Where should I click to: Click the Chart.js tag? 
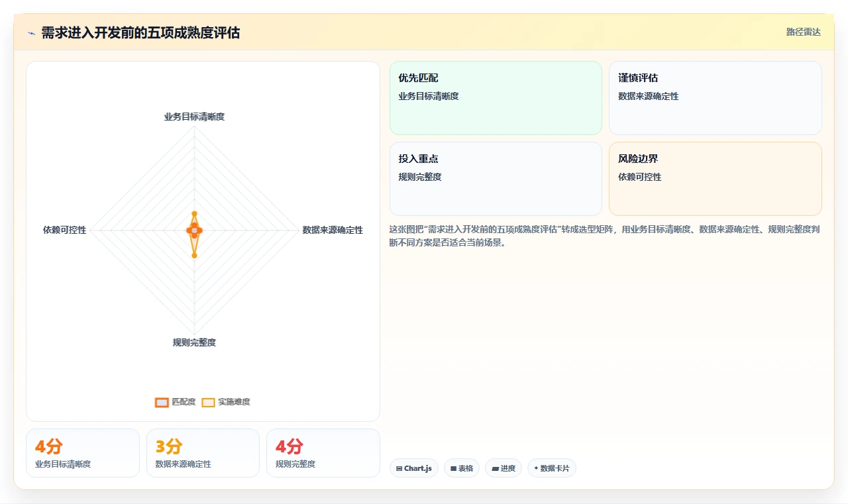[x=414, y=468]
